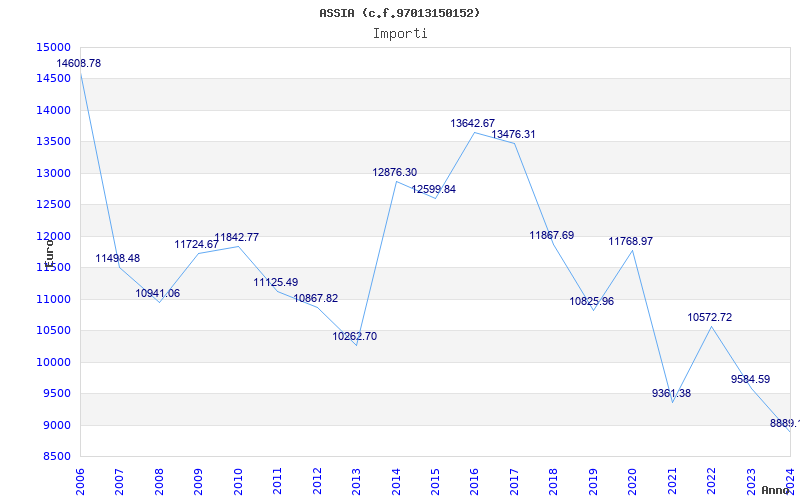Click the 10825.96 data label
Image resolution: width=800 pixels, height=500 pixels.
(x=592, y=302)
